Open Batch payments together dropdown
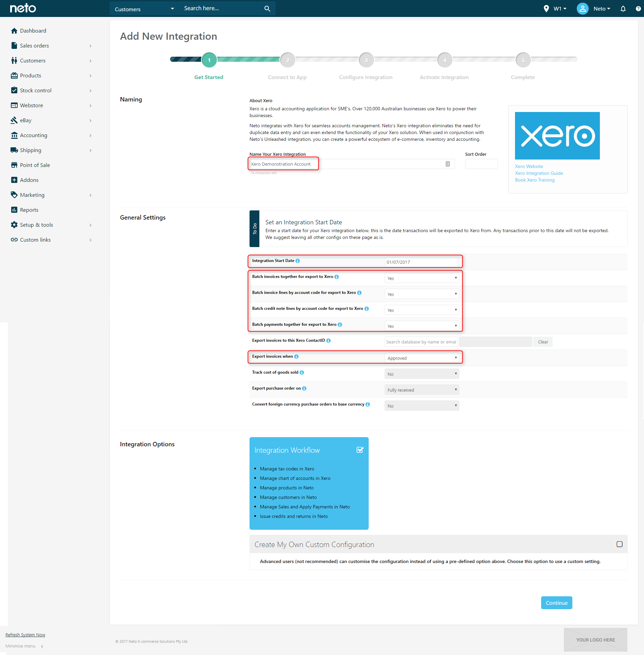644x655 pixels. coord(422,326)
